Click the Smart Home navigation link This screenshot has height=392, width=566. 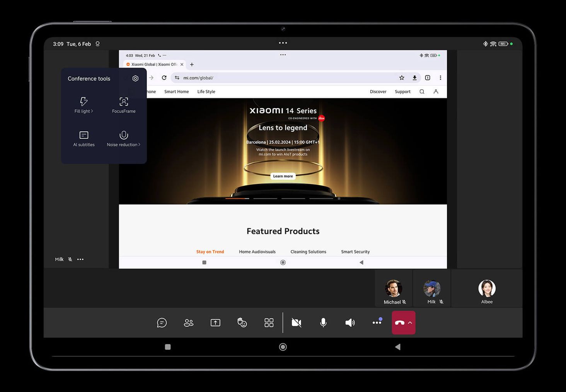[176, 92]
